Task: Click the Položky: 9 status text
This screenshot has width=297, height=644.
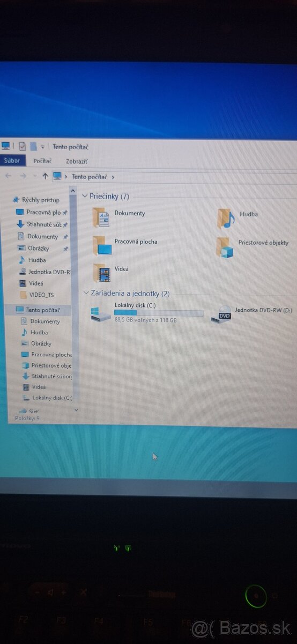Action: coord(27,418)
